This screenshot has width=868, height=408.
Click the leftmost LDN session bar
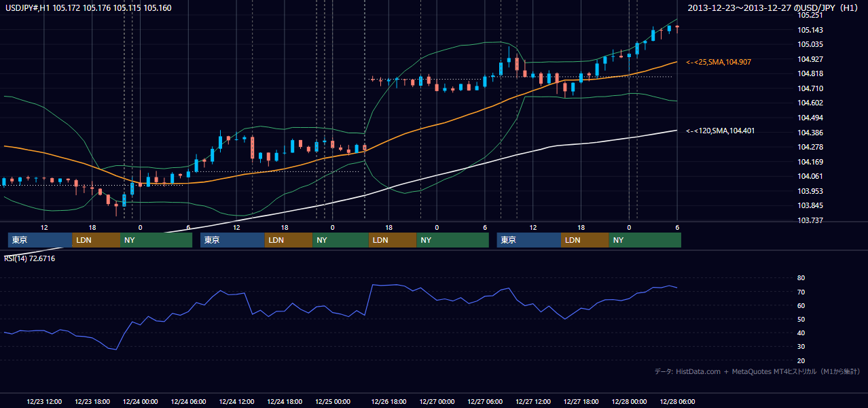pyautogui.click(x=96, y=240)
